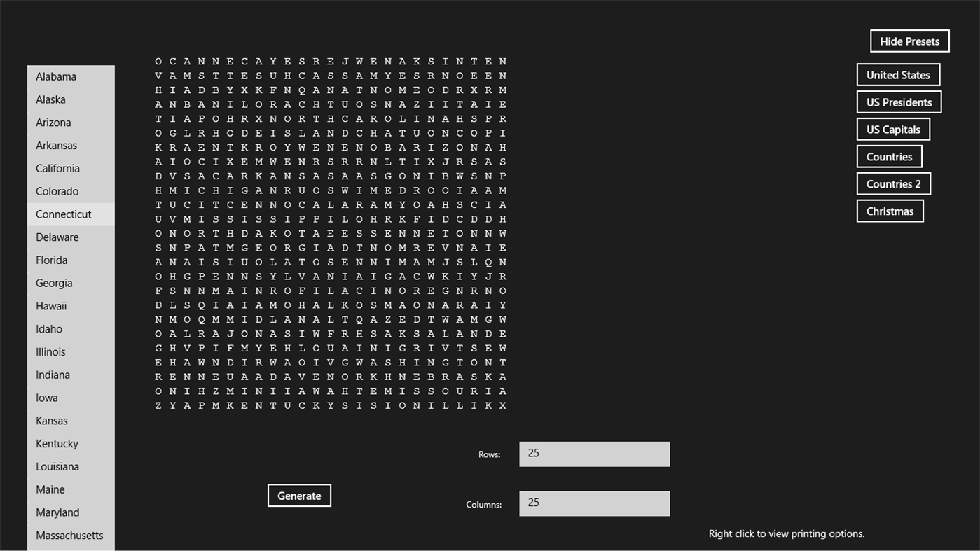980x551 pixels.
Task: Load the Countries 2 preset
Action: coord(893,183)
